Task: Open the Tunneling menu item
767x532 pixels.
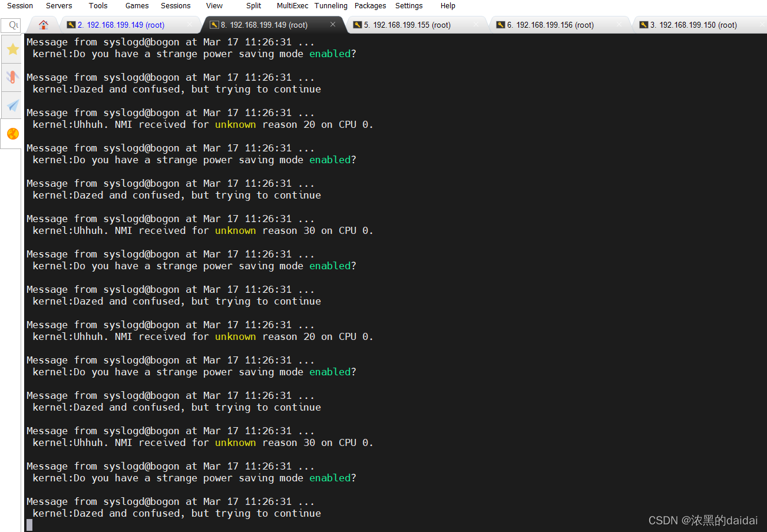Action: [x=331, y=6]
